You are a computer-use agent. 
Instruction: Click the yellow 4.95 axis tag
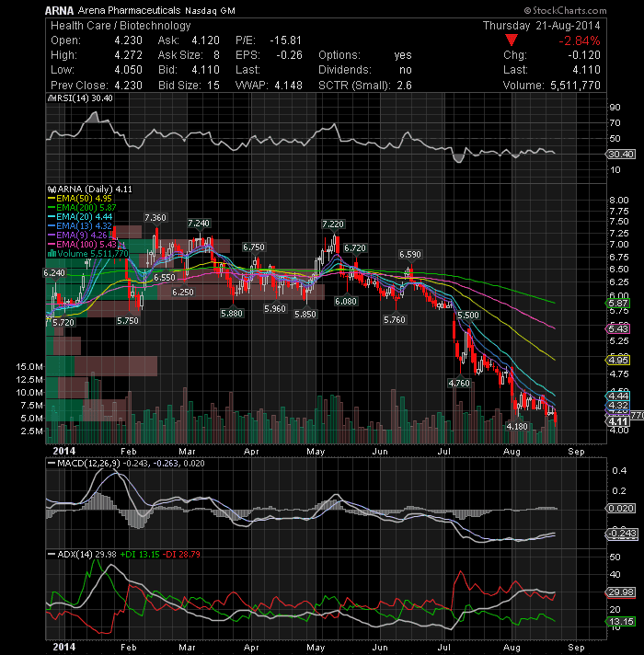coord(618,360)
